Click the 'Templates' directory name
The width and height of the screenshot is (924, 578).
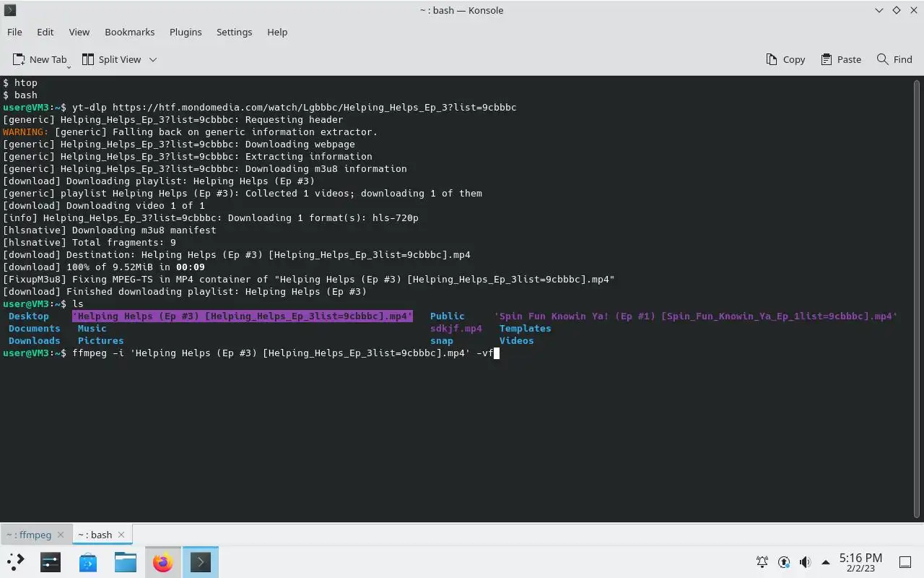[526, 328]
